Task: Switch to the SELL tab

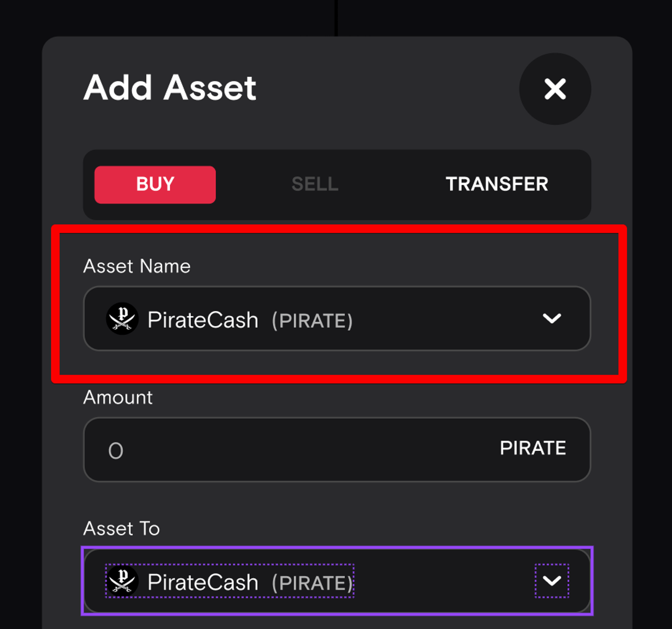Action: [315, 184]
